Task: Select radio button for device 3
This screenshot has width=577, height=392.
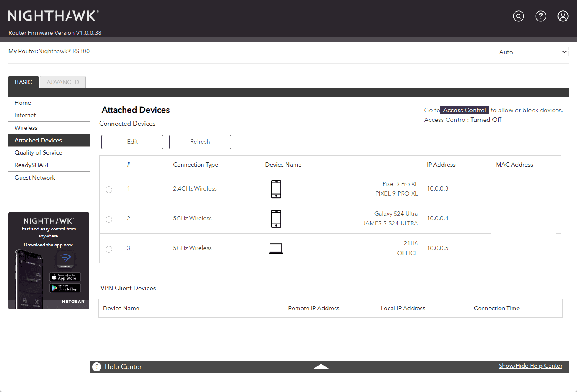Action: point(109,249)
